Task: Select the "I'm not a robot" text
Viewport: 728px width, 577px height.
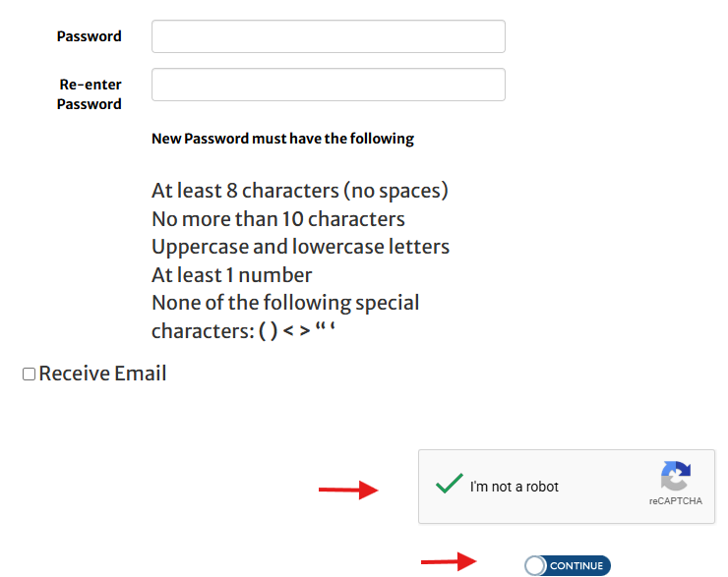Action: coord(514,487)
